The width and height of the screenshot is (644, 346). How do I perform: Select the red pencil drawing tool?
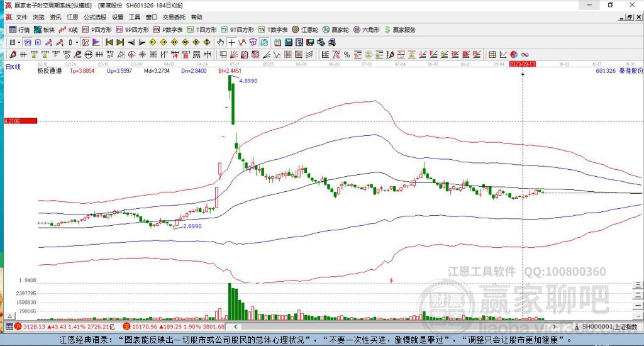[13, 54]
